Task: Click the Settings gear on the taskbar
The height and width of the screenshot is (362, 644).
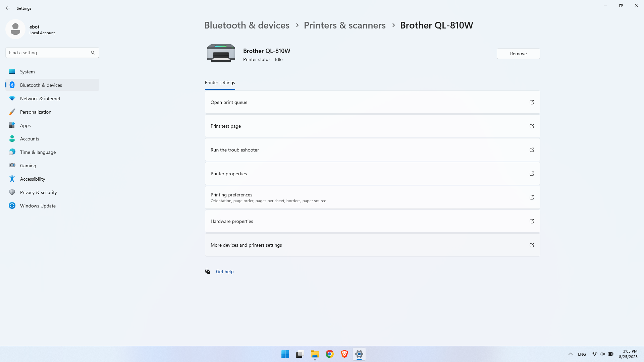Action: [x=359, y=354]
